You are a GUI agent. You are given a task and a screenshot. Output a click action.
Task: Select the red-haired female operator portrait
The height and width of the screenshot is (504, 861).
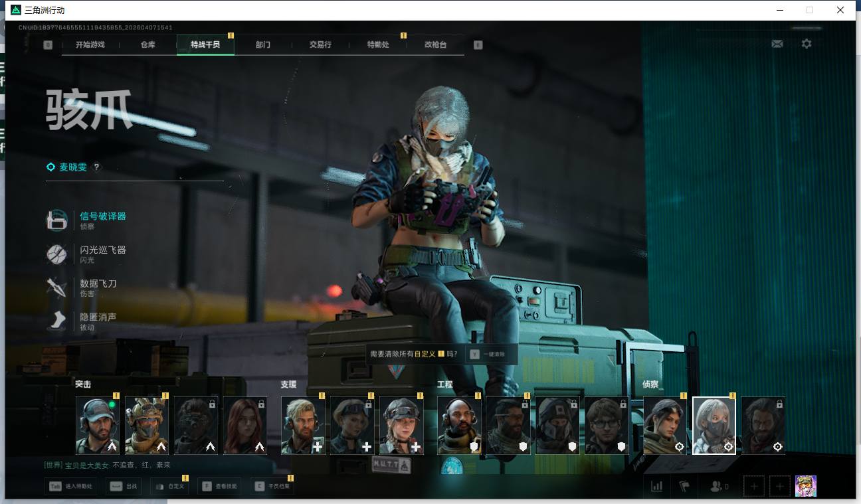(245, 426)
